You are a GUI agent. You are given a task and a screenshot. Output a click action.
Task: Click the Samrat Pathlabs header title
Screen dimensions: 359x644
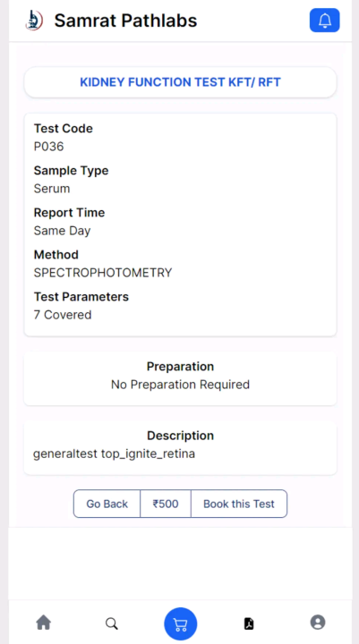coord(126,21)
